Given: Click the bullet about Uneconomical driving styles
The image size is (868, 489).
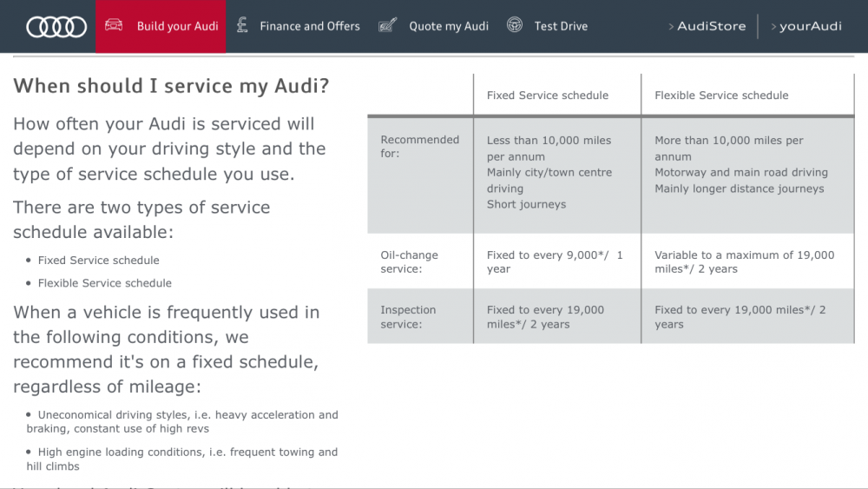Looking at the screenshot, I should click(x=182, y=421).
